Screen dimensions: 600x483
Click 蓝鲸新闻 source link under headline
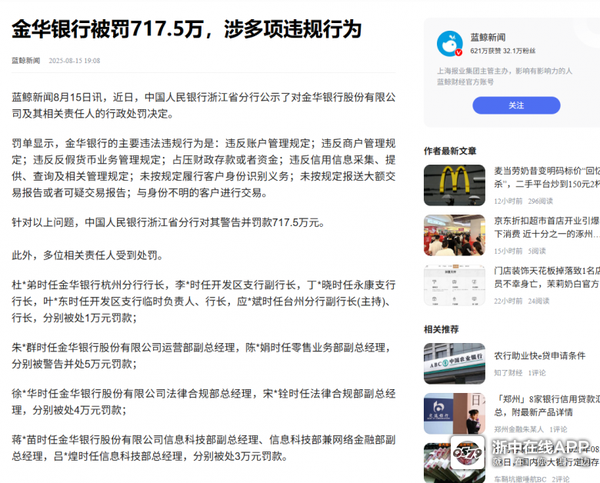click(26, 60)
